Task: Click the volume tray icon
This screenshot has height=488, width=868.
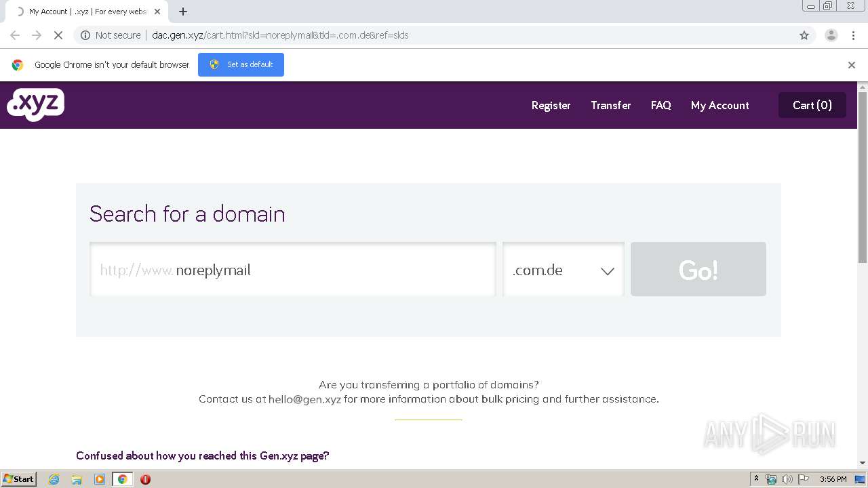Action: [x=787, y=479]
